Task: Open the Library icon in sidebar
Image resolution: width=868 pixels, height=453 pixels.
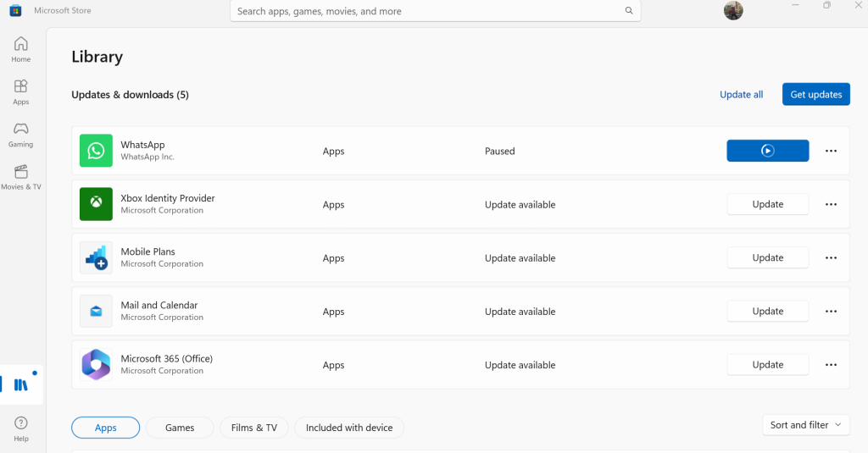Action: (21, 385)
